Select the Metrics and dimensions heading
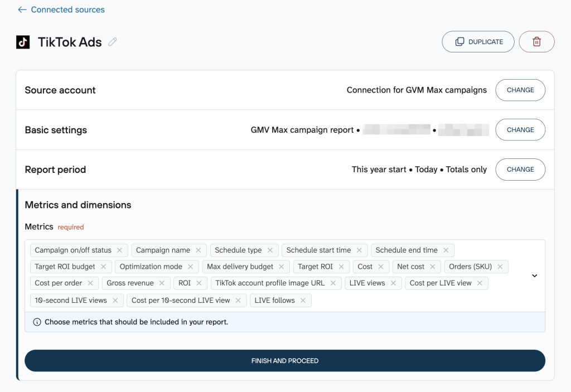This screenshot has height=392, width=571. point(78,205)
